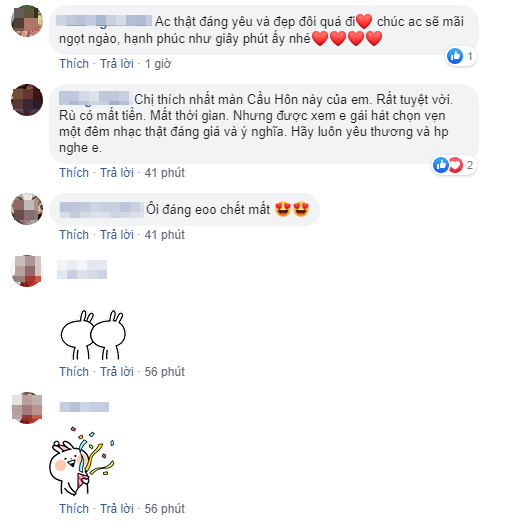Open the like and heart reactions on the Cầu Hôn comment
Screen dimensions: 512x528
tap(454, 165)
